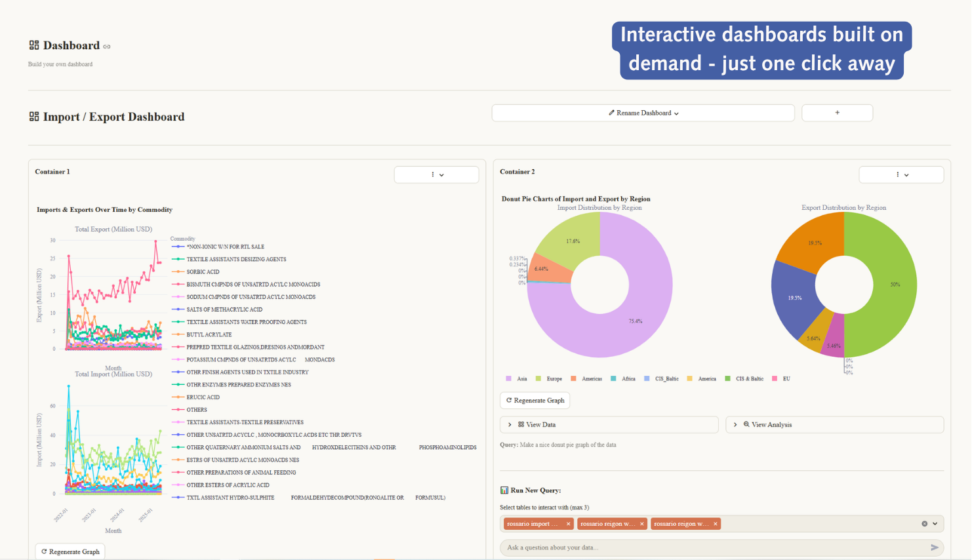
Task: Toggle the Asia legend entry in import donut
Action: click(x=514, y=378)
